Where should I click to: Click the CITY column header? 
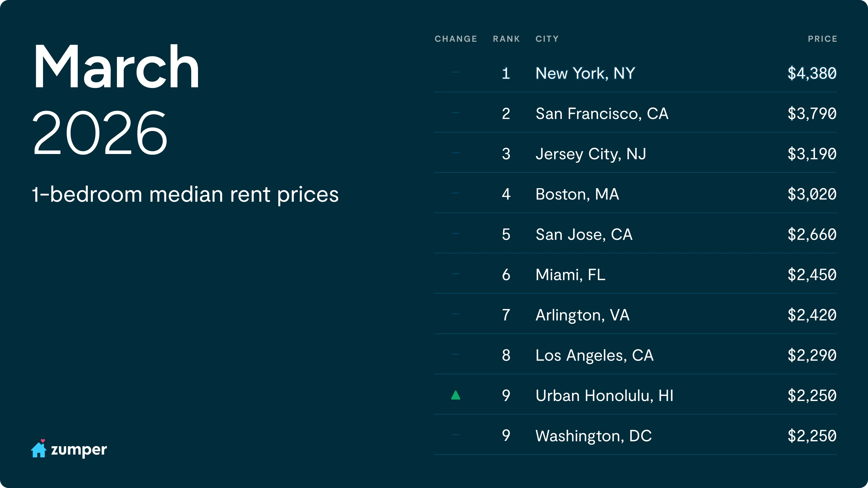tap(547, 39)
